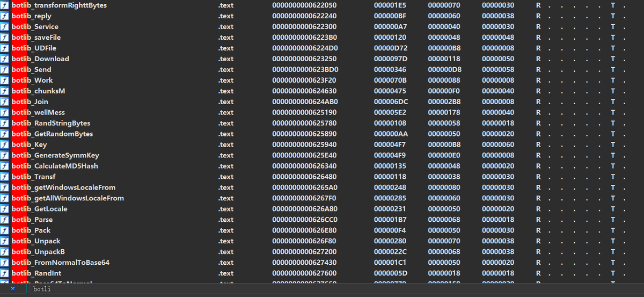Screen dimensions: 644x297
Task: Select start address 0000000000625940
Action: [x=304, y=144]
